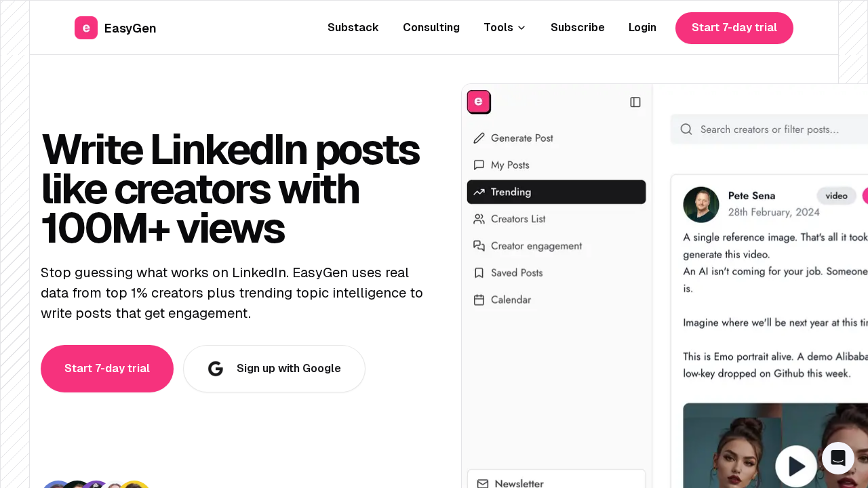
Task: Play the video in Pete Sena's post
Action: [796, 466]
